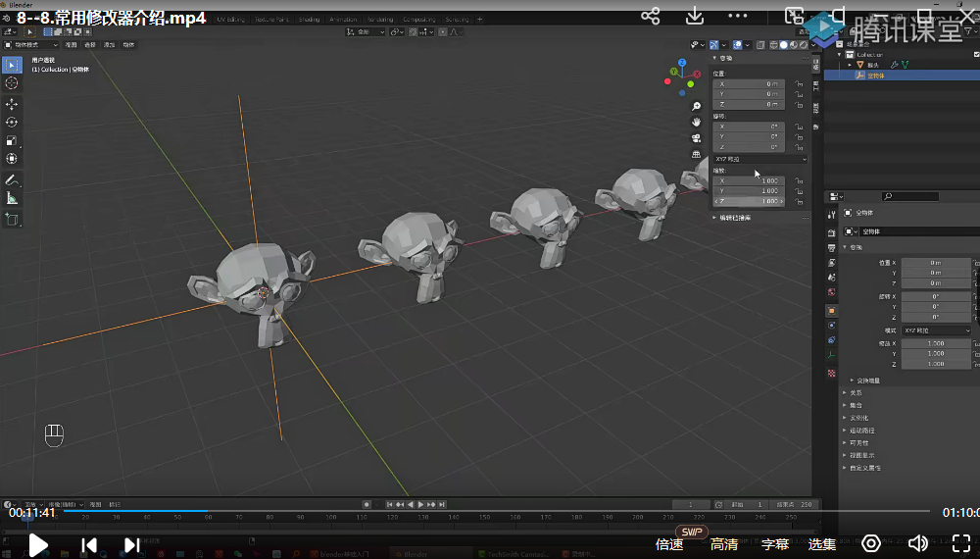Select the Cursor tool in Blender toolbar

[12, 83]
